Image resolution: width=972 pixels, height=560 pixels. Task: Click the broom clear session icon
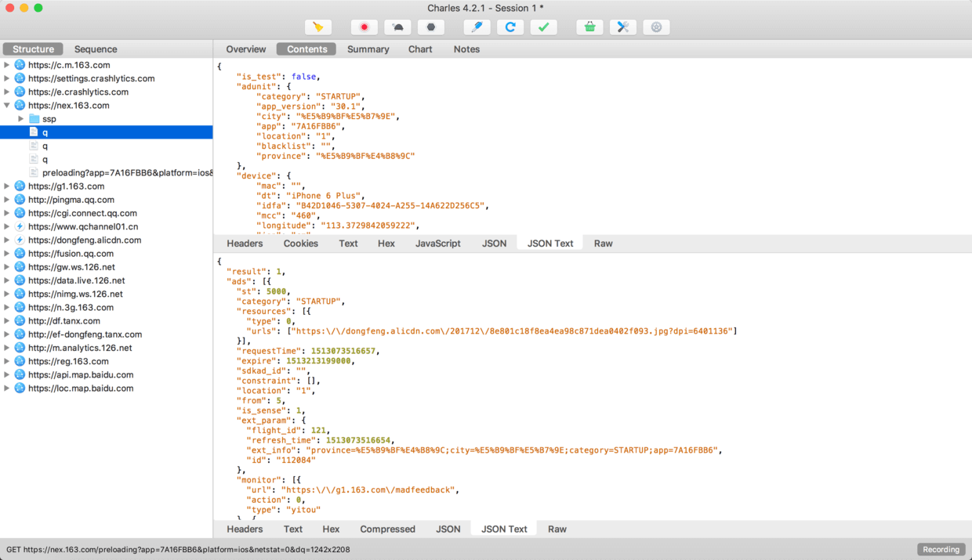click(318, 27)
